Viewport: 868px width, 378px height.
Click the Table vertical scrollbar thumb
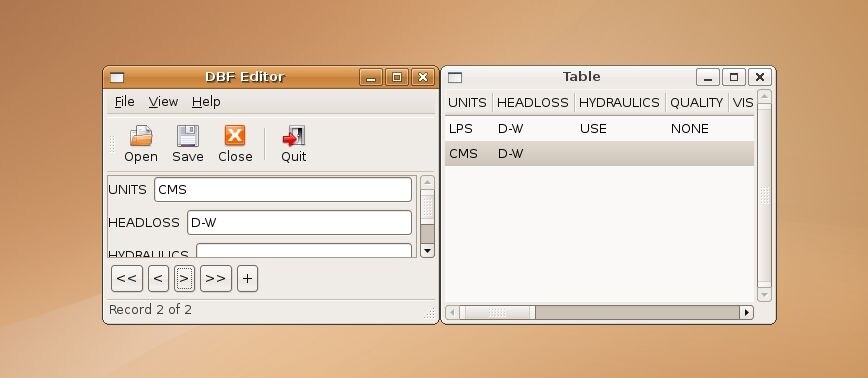pos(764,195)
